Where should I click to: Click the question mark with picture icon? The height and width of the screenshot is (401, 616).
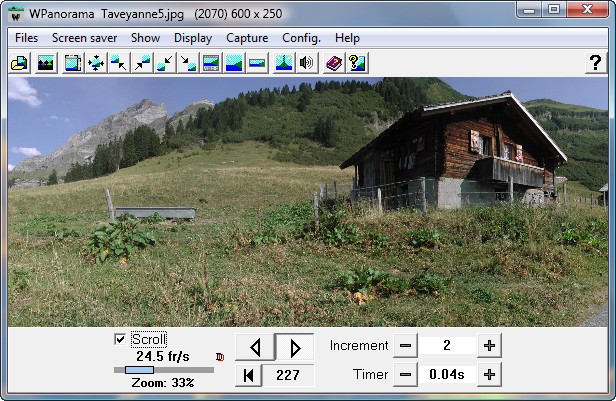coord(357,63)
